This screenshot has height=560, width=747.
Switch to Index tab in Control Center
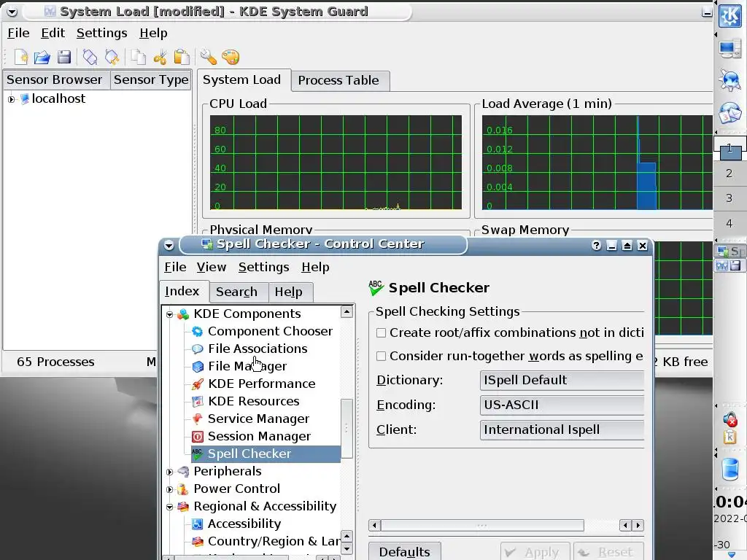tap(182, 291)
